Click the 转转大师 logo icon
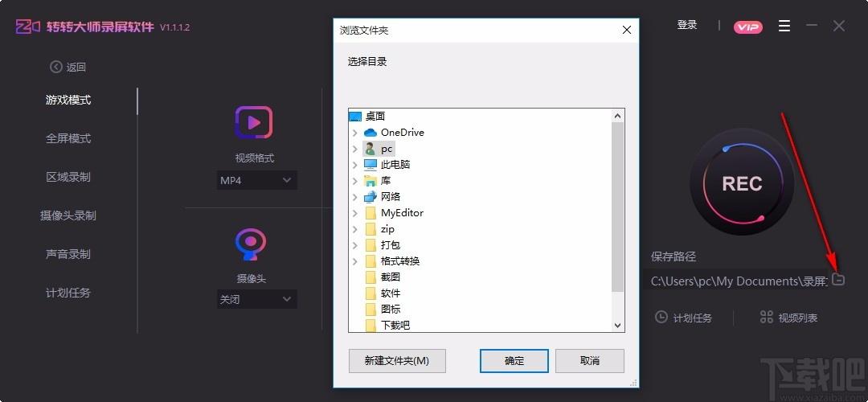Viewport: 868px width, 402px height. point(27,27)
